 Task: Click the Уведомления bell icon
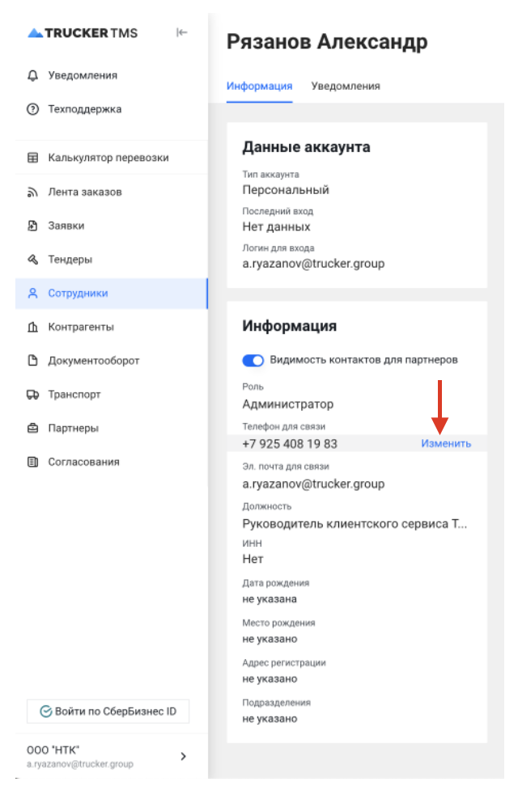[x=33, y=75]
